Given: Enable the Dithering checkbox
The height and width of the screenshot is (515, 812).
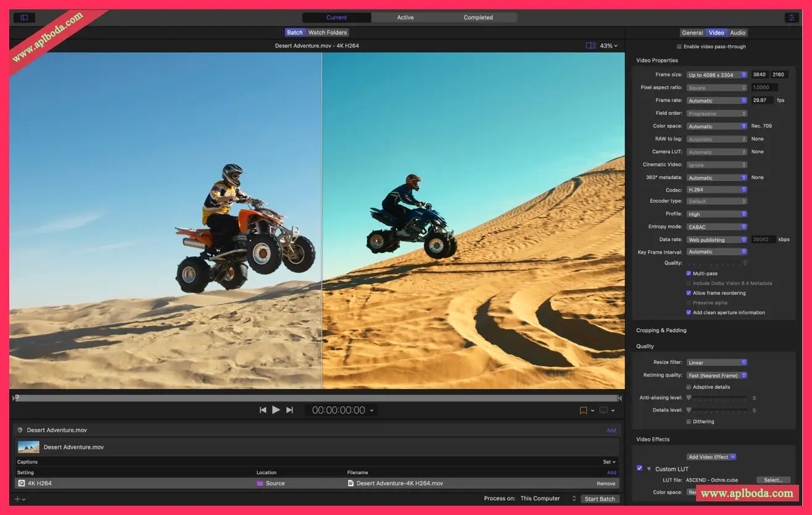Looking at the screenshot, I should (x=689, y=422).
